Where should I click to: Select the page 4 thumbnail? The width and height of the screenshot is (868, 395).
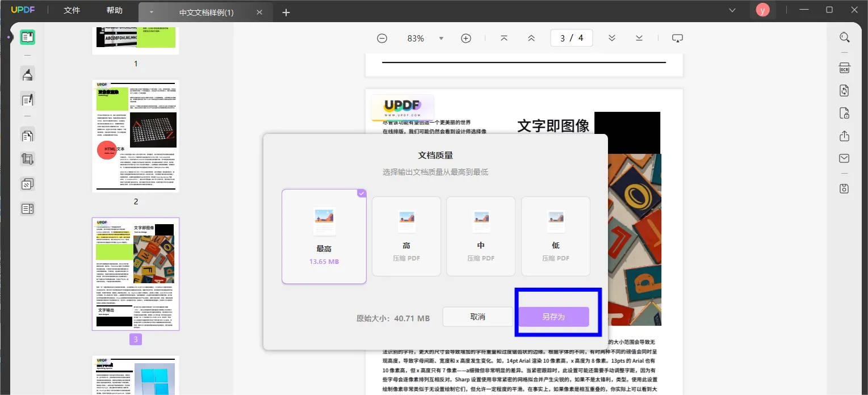(136, 375)
